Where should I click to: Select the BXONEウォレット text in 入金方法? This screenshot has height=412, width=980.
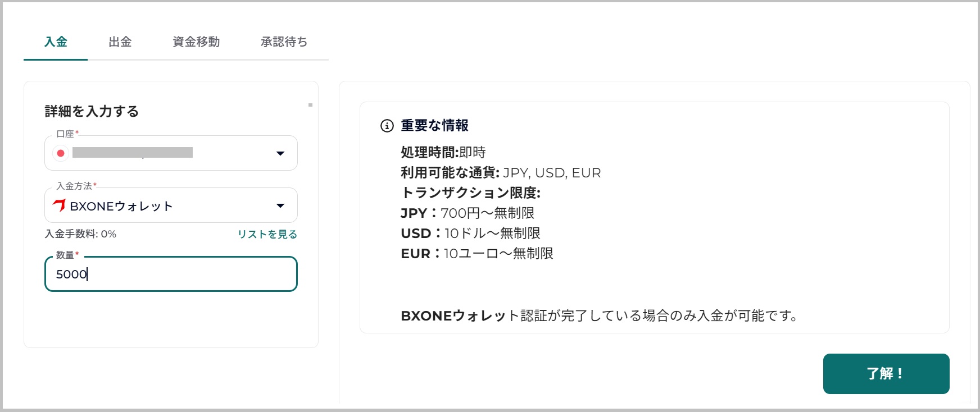[x=121, y=207]
